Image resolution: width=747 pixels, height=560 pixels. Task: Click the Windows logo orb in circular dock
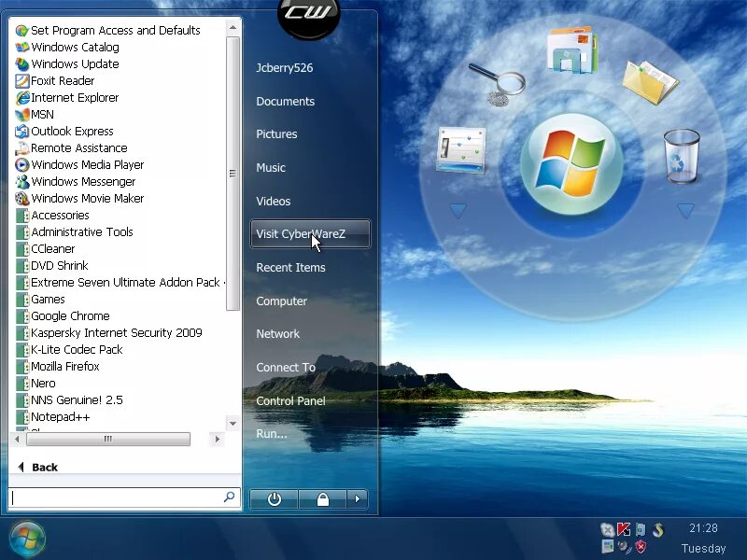[x=571, y=164]
